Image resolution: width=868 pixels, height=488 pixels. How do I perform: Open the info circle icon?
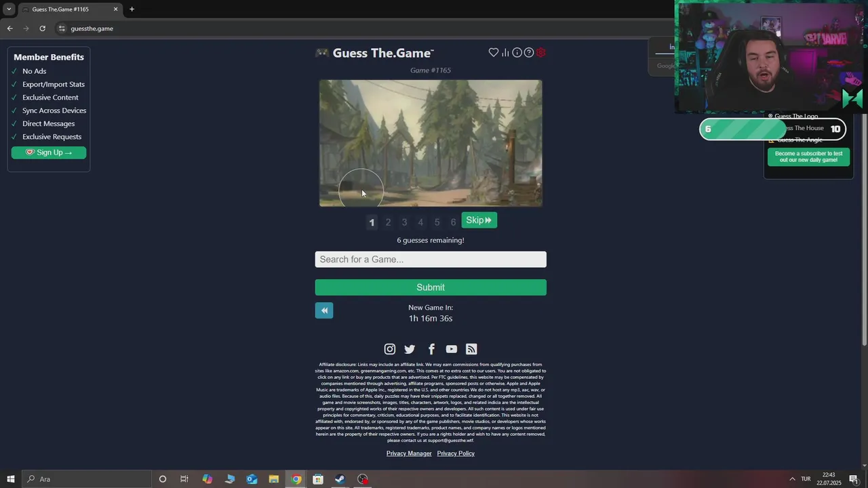(x=517, y=52)
